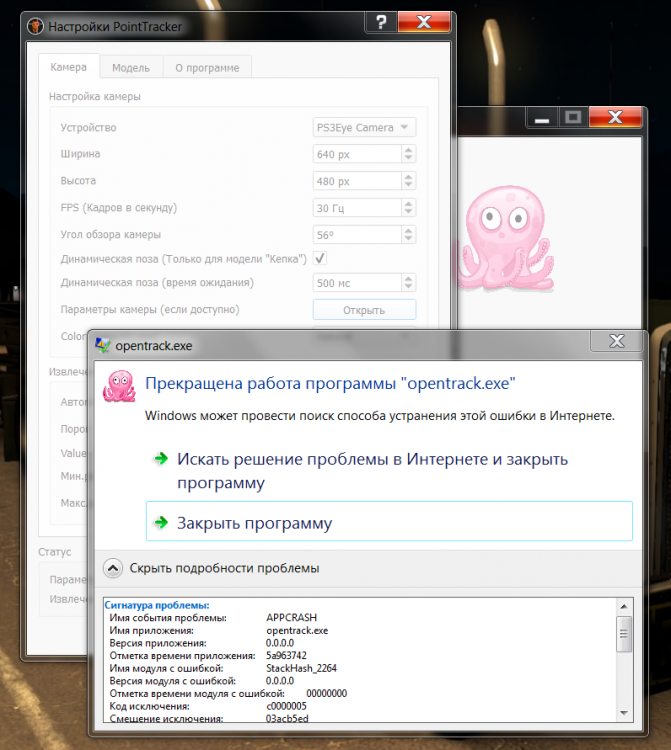
Task: Click green arrow beside Закрыть программу
Action: (x=162, y=522)
